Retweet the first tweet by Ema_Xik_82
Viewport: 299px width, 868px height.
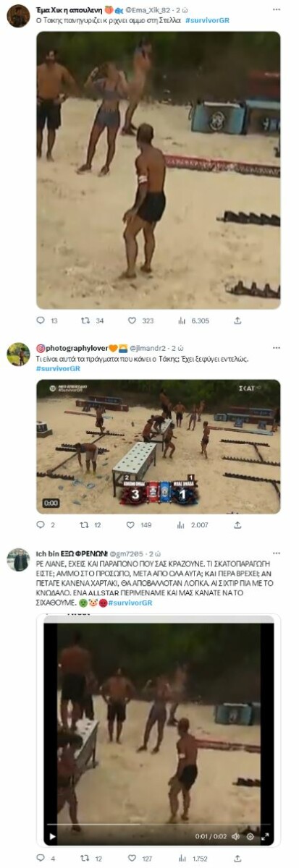(91, 320)
